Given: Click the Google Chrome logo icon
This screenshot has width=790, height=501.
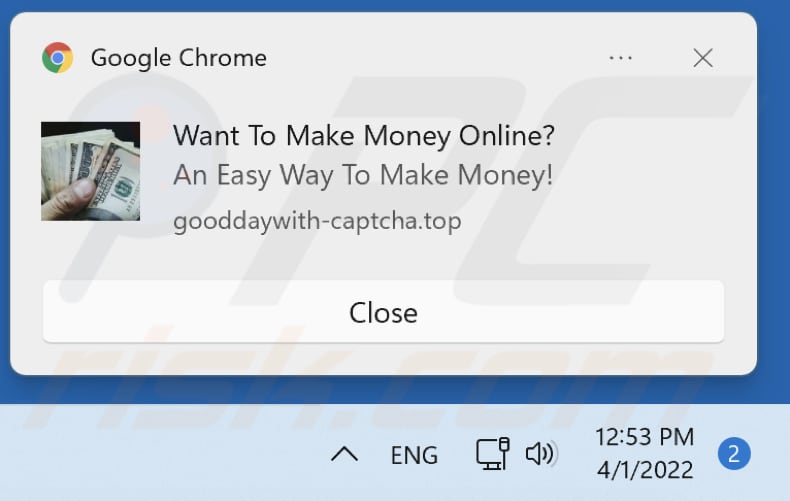Looking at the screenshot, I should pos(57,57).
